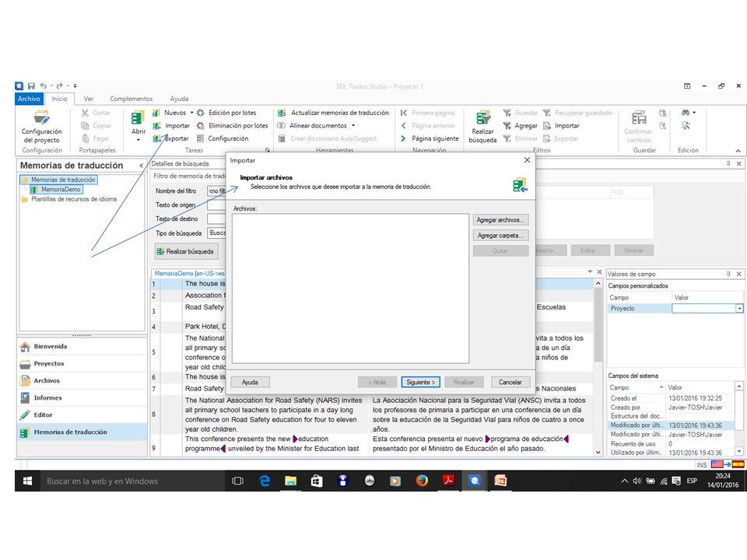Click the Realizar búsqueda ribbon icon
Screen dimensions: 747x560
pos(482,117)
